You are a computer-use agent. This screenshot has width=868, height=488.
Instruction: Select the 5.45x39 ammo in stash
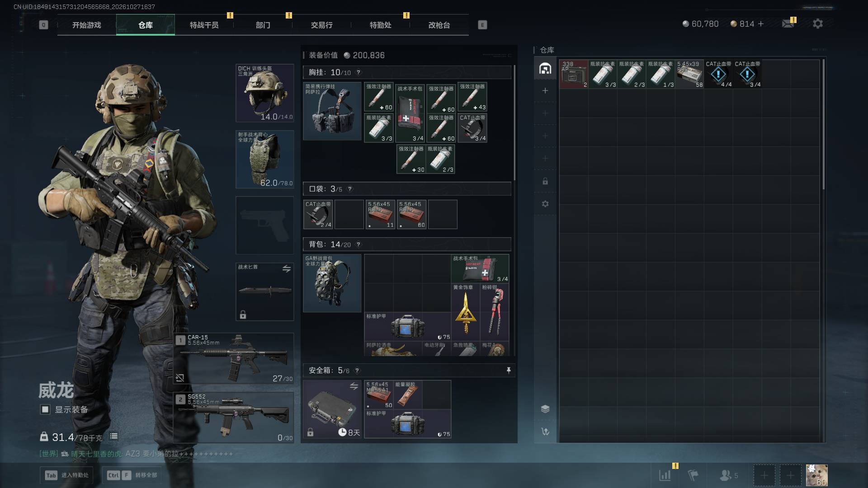[690, 74]
